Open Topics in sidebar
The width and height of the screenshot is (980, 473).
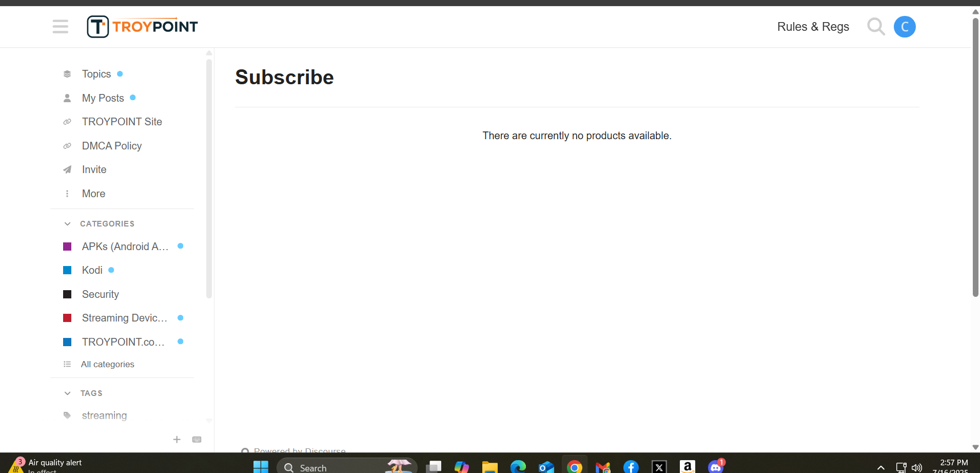[96, 74]
